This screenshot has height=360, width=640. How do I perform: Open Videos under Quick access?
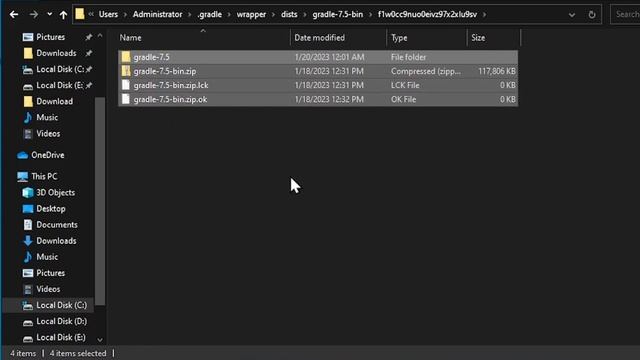(48, 133)
